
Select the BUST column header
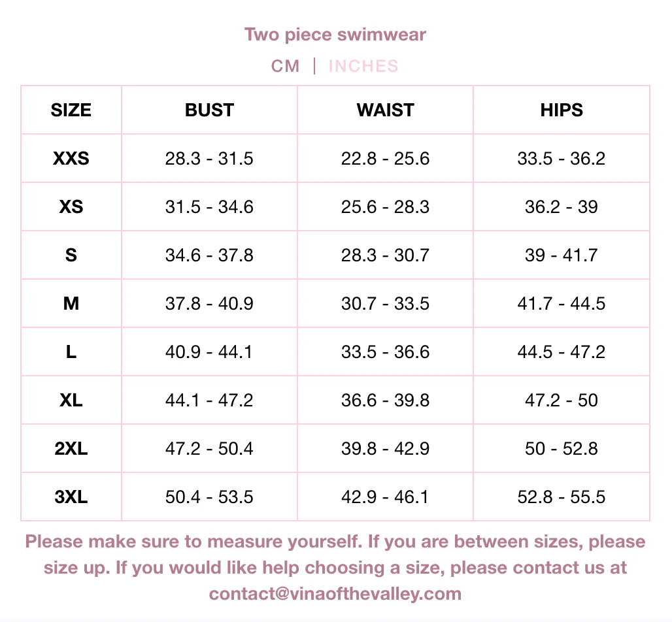tap(209, 110)
